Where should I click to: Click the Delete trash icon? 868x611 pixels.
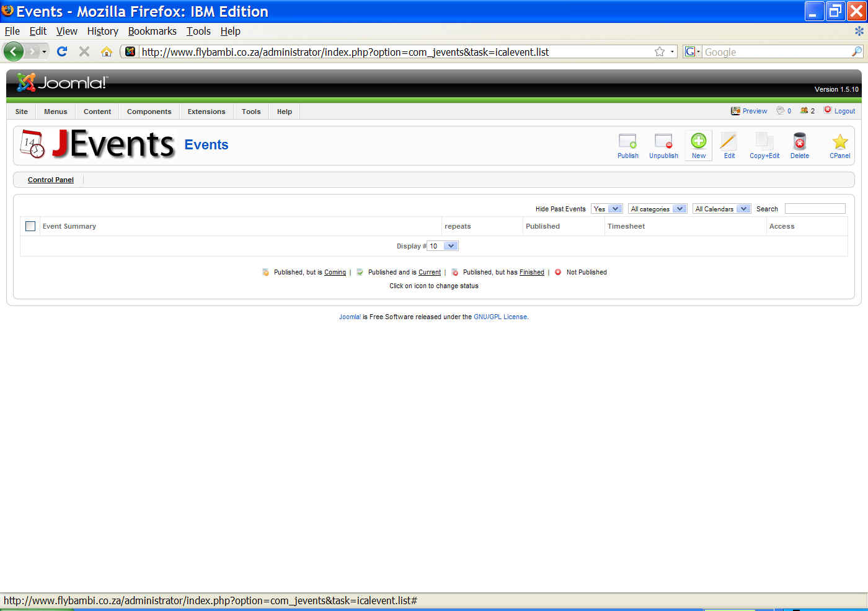pyautogui.click(x=799, y=142)
